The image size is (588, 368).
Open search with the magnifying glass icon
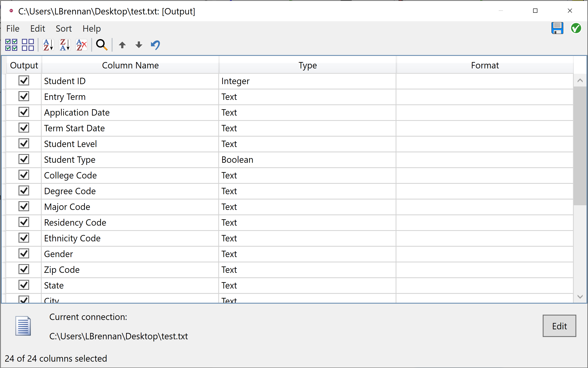[x=102, y=45]
